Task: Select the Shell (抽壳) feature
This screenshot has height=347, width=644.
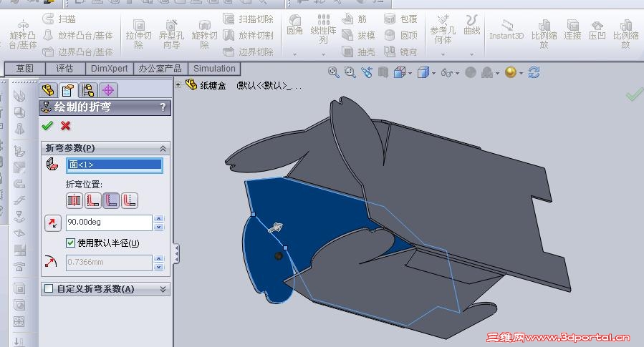Action: click(x=359, y=52)
